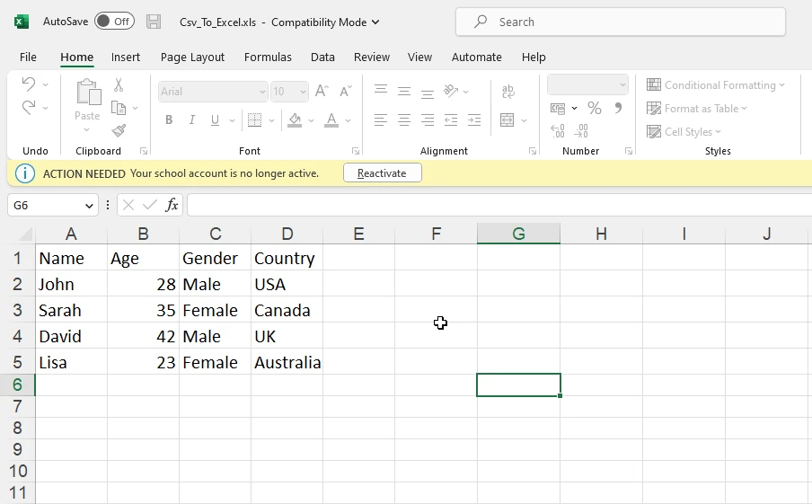
Task: Toggle Bold formatting
Action: click(169, 120)
